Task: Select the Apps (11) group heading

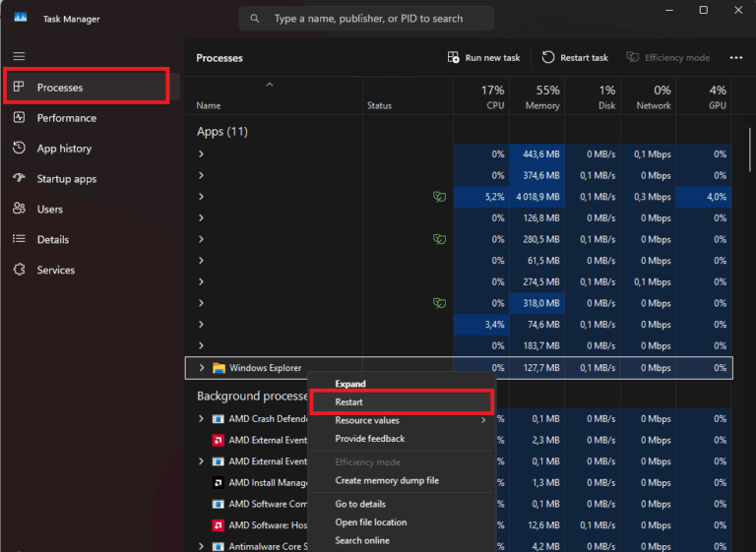Action: tap(222, 131)
